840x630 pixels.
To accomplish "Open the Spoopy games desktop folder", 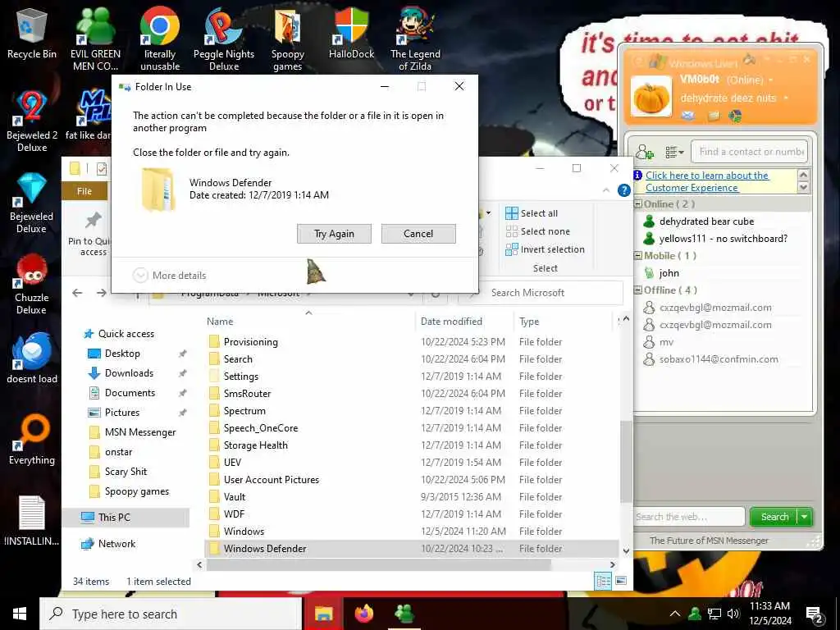I will pos(288,39).
